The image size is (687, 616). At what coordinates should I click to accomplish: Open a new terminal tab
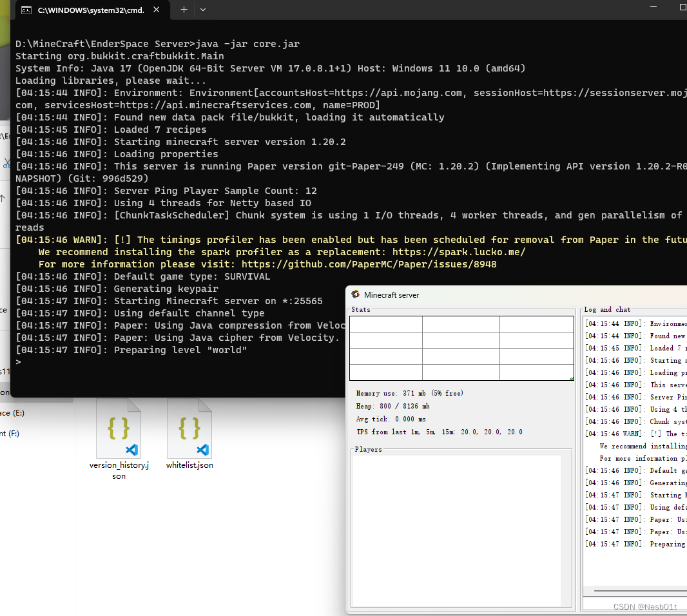[x=184, y=10]
